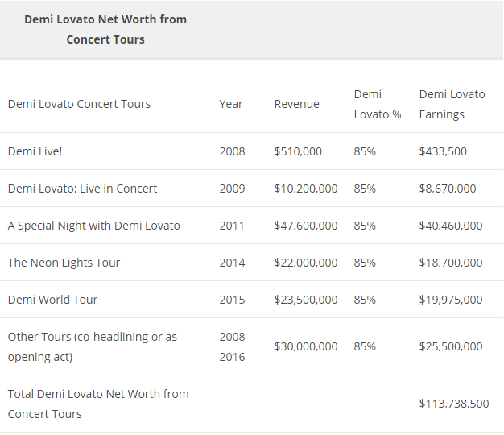The image size is (504, 435).
Task: Select the '2008-2016' year range cell
Action: tap(233, 346)
